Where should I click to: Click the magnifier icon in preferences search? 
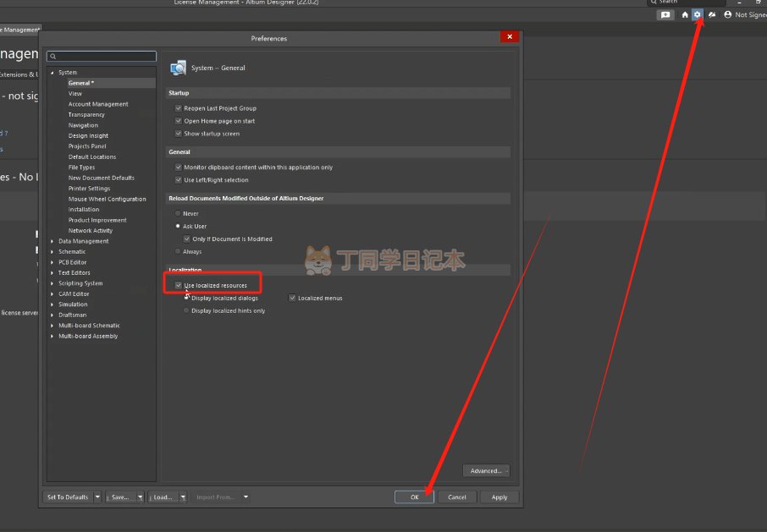tap(54, 57)
